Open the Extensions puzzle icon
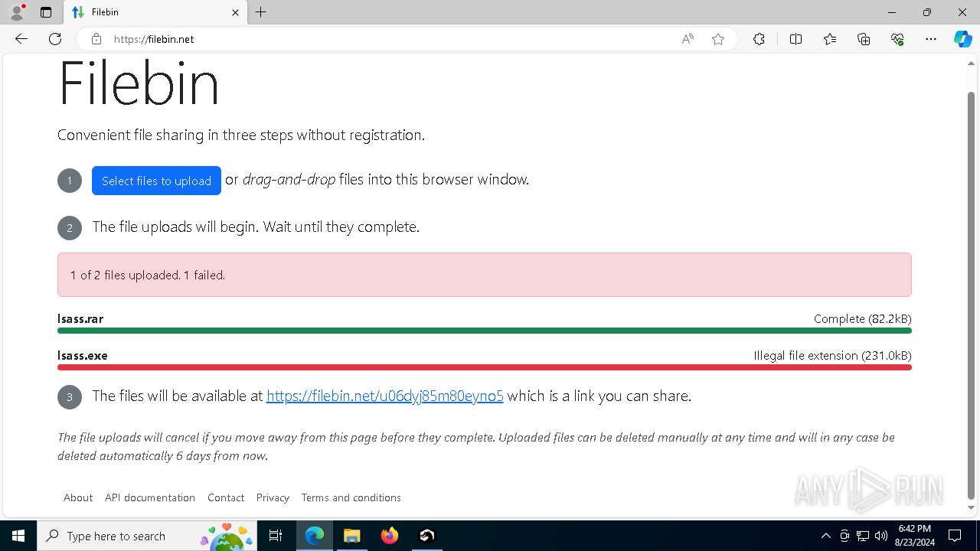 click(x=759, y=39)
